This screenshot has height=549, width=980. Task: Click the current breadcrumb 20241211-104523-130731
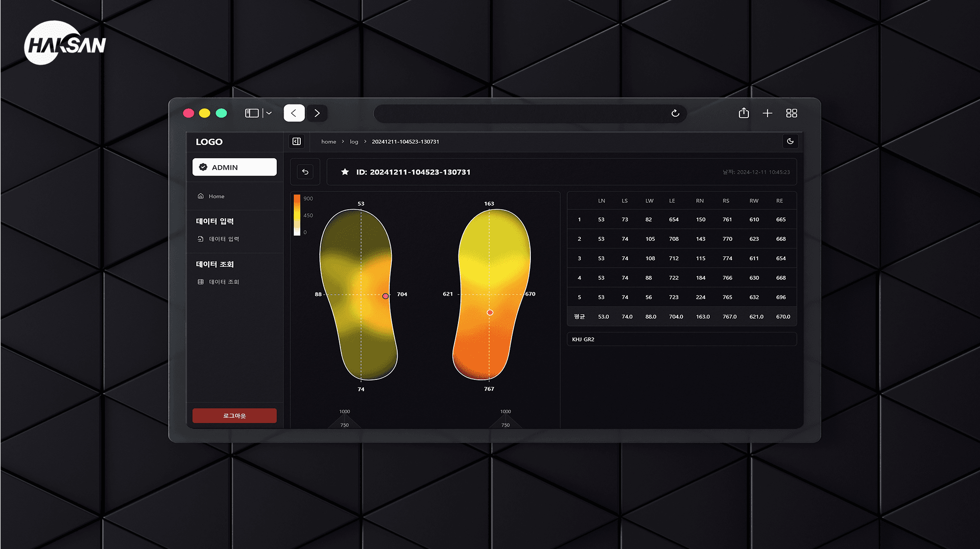[406, 142]
